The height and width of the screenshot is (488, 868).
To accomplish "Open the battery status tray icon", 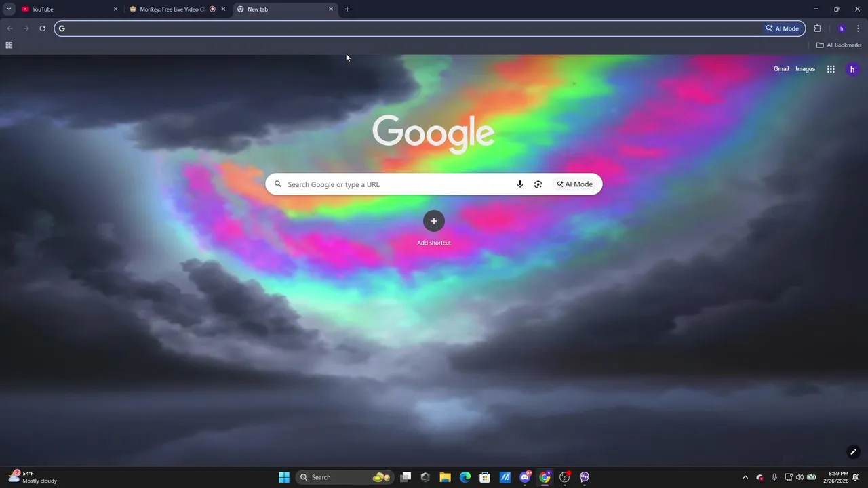I will [812, 477].
